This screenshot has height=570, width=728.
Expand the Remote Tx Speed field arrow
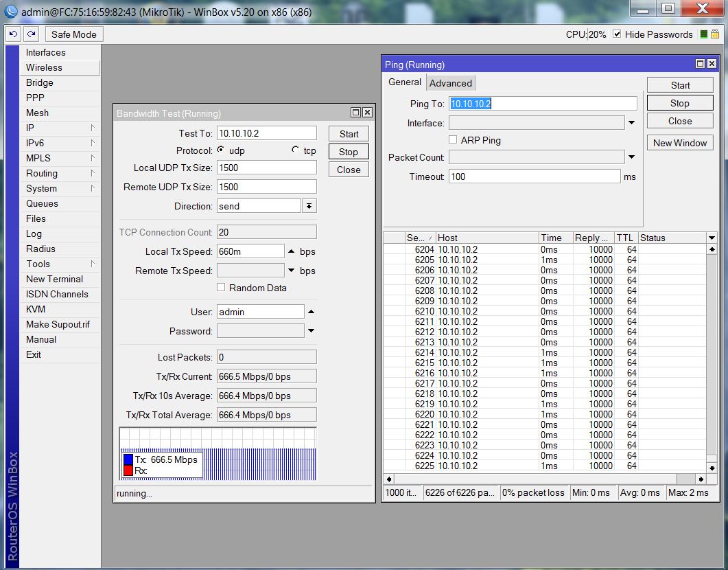pyautogui.click(x=291, y=271)
